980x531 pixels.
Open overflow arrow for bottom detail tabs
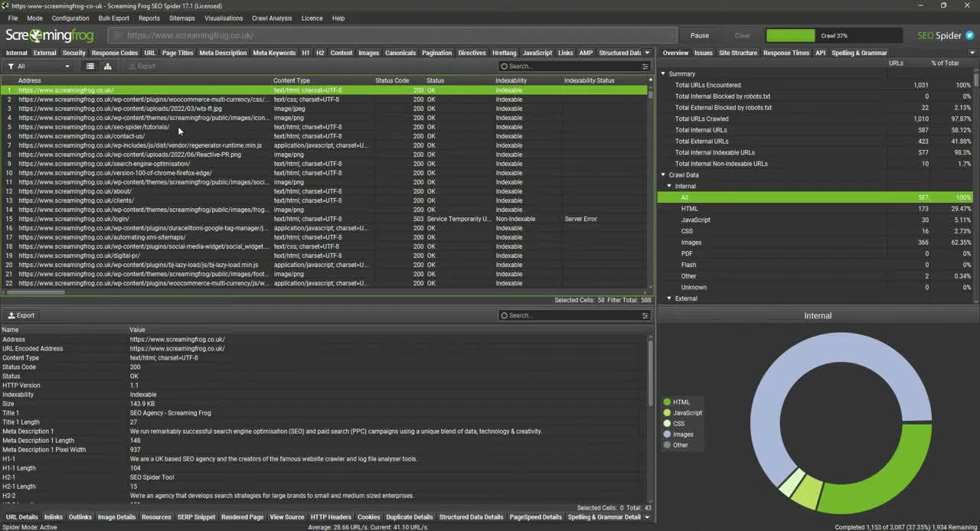[647, 517]
